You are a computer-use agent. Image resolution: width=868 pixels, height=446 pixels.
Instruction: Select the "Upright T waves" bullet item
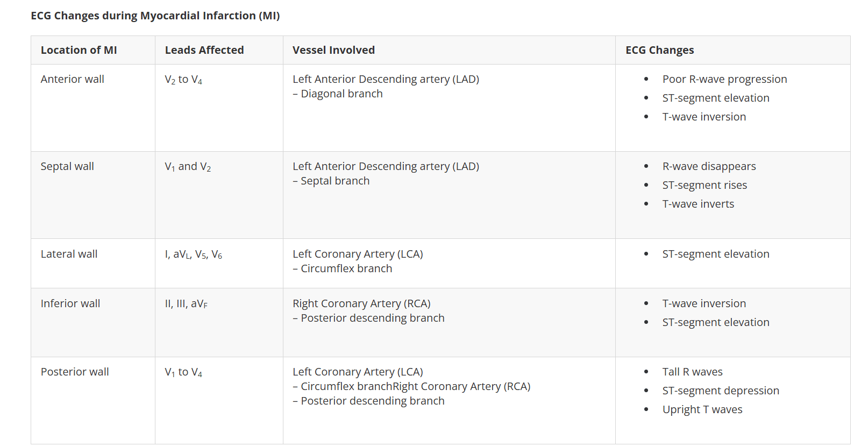click(x=702, y=409)
